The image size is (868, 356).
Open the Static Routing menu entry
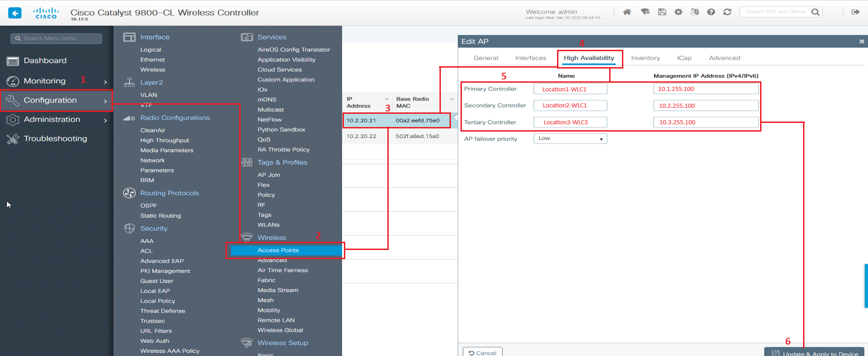point(161,216)
